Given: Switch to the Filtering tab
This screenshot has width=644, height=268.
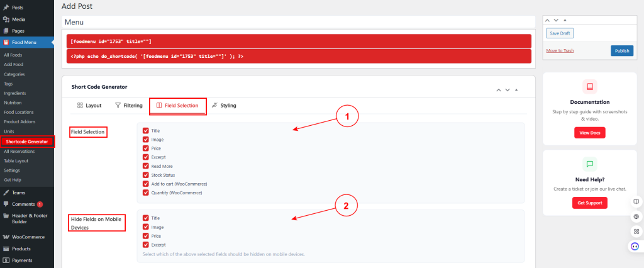Looking at the screenshot, I should pyautogui.click(x=129, y=106).
